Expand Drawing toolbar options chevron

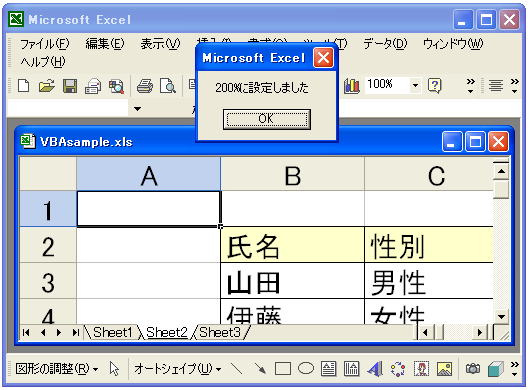[x=514, y=369]
